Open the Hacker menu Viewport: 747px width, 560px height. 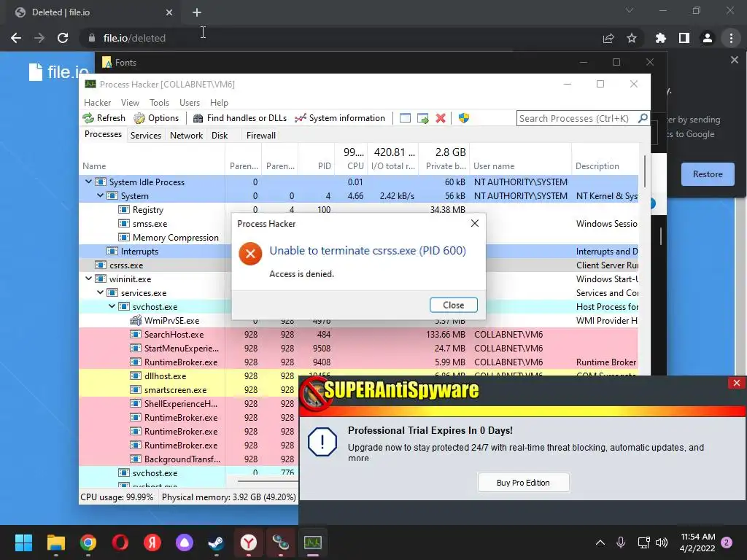pos(97,102)
